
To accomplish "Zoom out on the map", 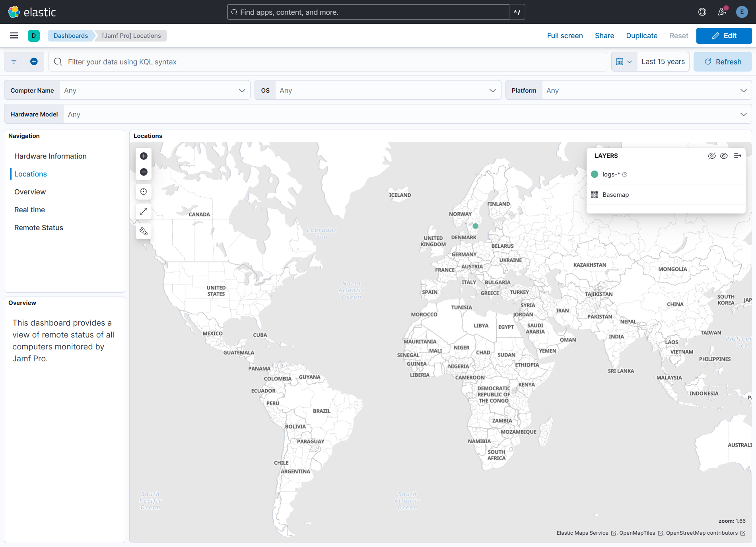I will point(144,172).
